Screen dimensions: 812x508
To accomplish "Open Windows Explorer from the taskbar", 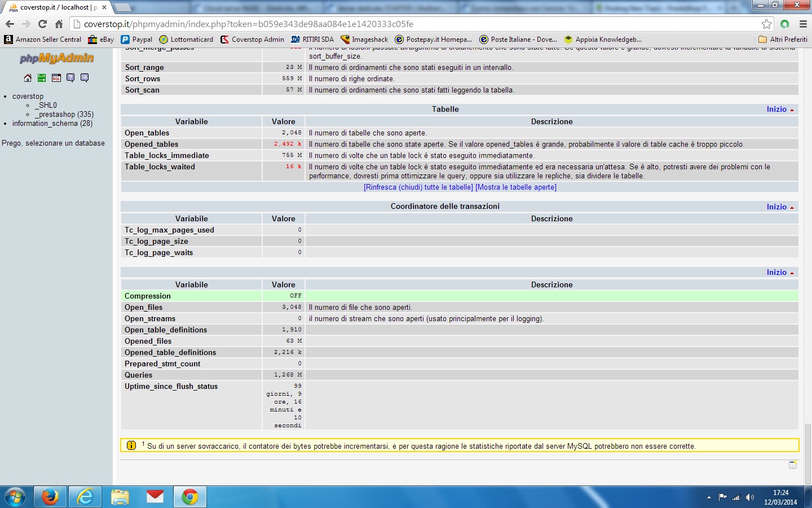I will click(120, 497).
